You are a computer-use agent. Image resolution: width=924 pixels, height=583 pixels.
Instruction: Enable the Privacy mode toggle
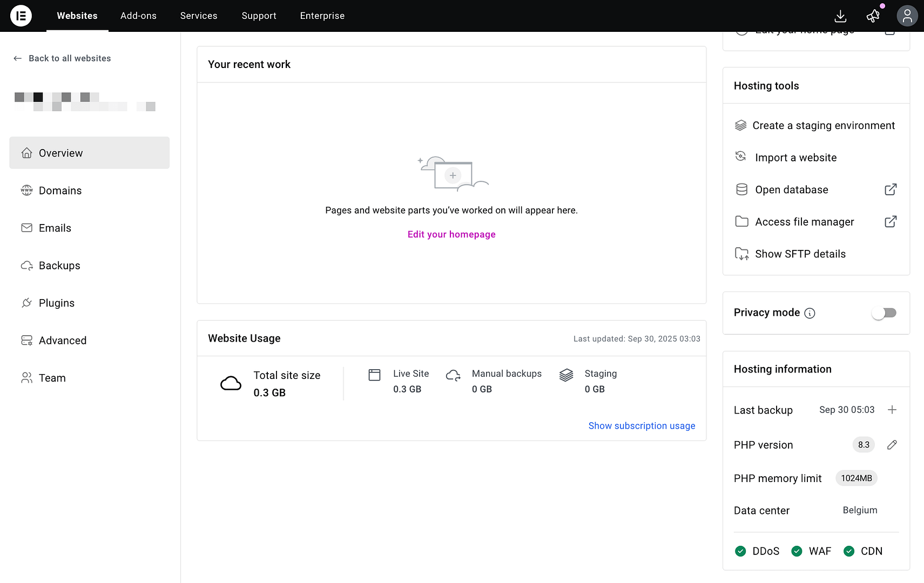884,313
